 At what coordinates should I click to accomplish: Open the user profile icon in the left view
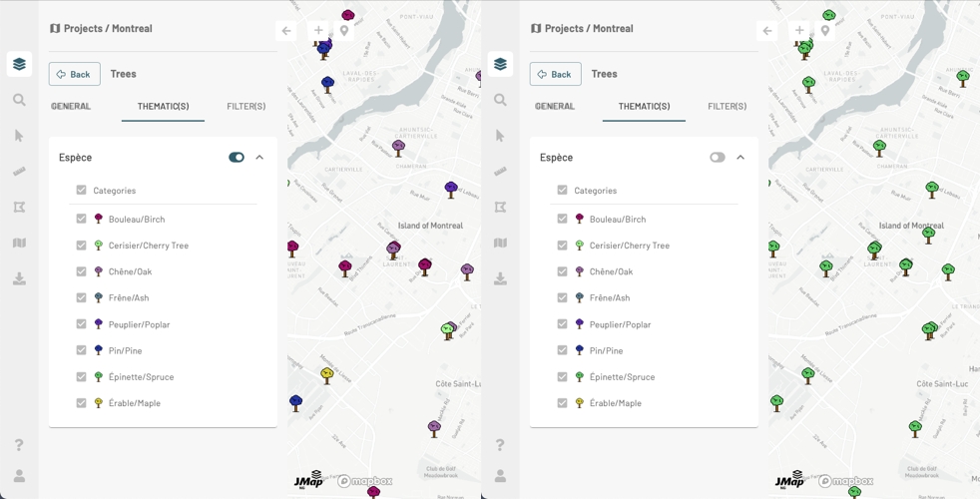19,476
